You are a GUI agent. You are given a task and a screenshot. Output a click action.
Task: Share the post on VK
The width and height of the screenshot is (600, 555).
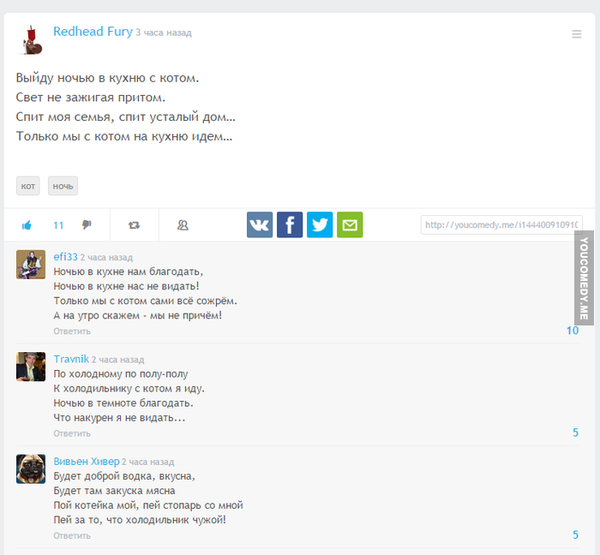point(260,225)
